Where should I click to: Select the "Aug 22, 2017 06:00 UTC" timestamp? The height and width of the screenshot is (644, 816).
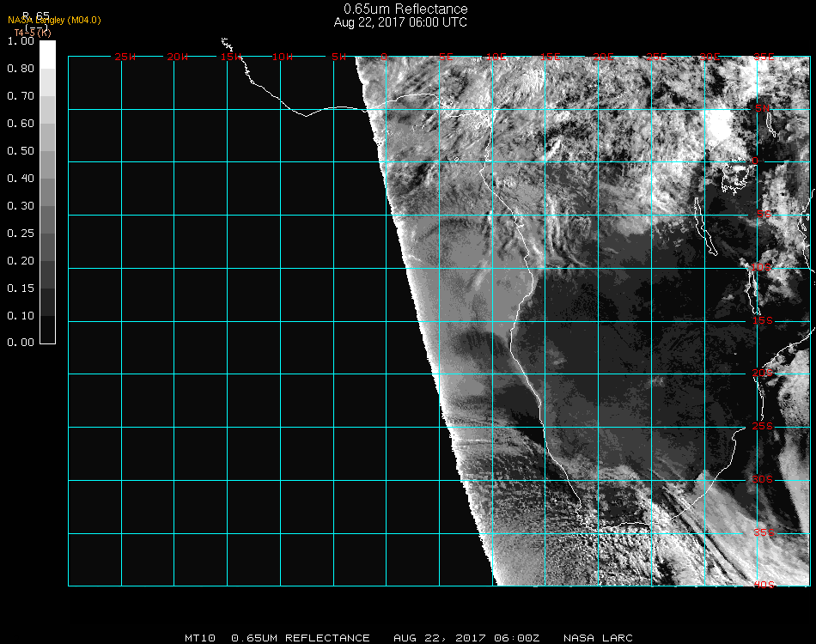click(400, 22)
